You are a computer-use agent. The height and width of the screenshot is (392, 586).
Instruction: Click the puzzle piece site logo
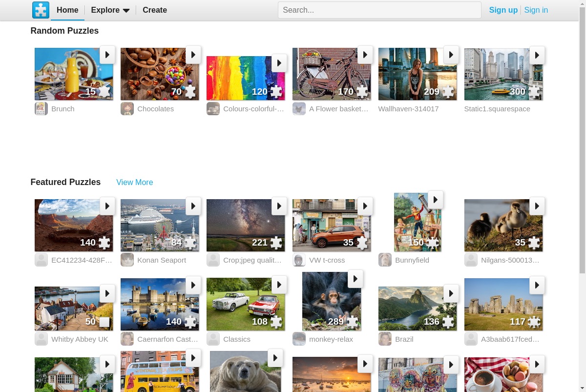point(41,10)
